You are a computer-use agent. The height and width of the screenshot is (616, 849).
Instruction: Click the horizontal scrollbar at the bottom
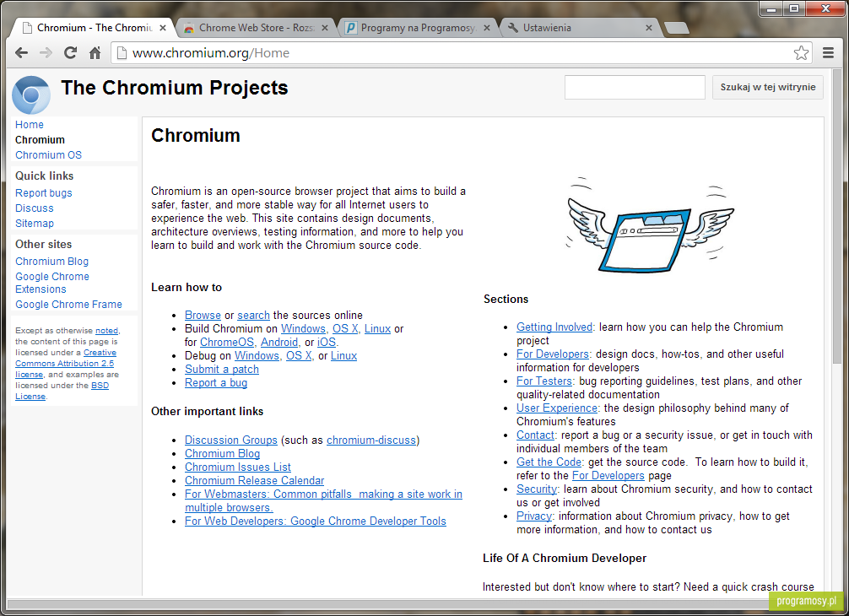coord(387,604)
